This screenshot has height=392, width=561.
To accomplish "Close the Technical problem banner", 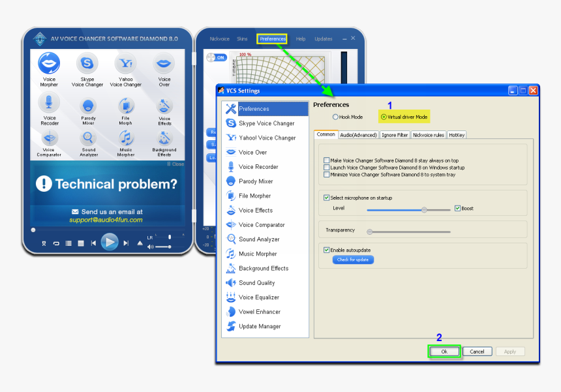I will [x=175, y=164].
